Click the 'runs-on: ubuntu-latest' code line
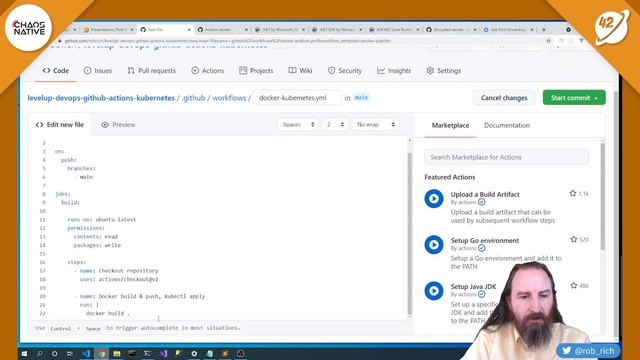The image size is (640, 360). point(102,220)
